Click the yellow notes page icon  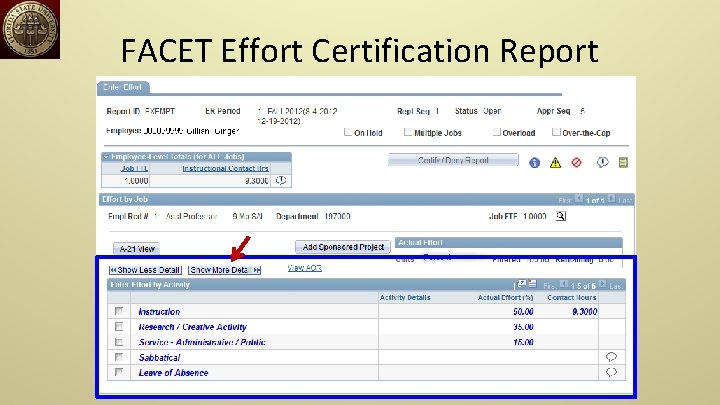click(x=623, y=162)
